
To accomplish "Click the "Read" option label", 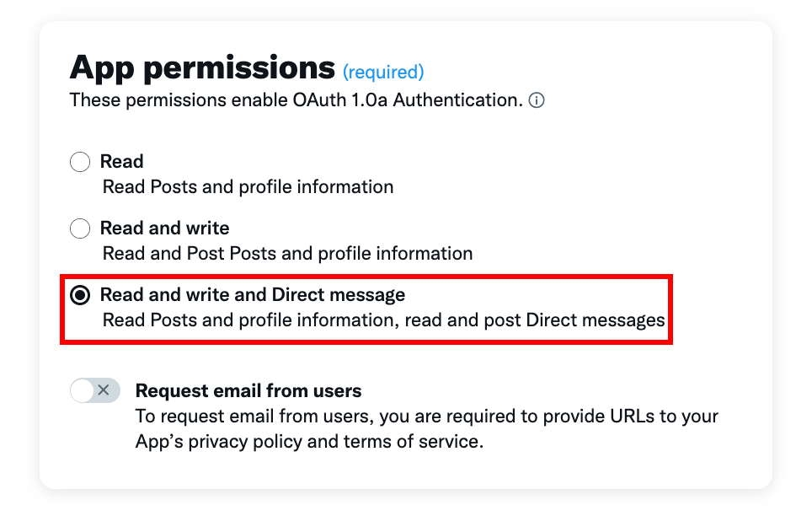I will 121,161.
